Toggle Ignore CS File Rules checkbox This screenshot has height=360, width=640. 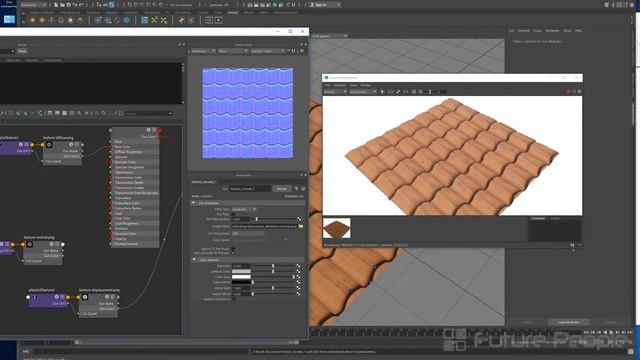(x=233, y=249)
